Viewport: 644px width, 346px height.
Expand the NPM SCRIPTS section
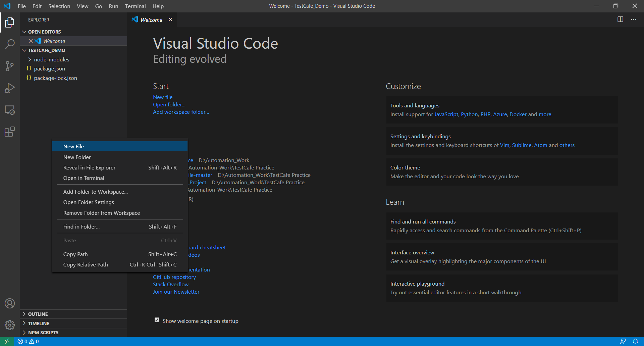(43, 333)
